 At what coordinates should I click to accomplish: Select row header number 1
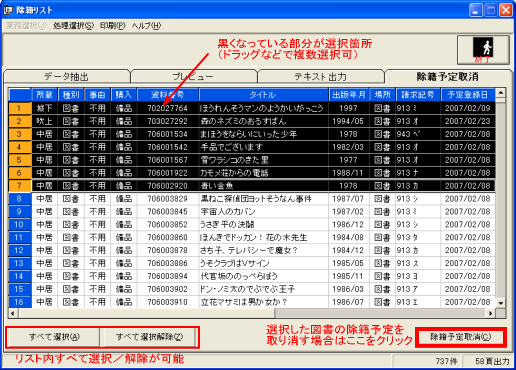click(19, 108)
